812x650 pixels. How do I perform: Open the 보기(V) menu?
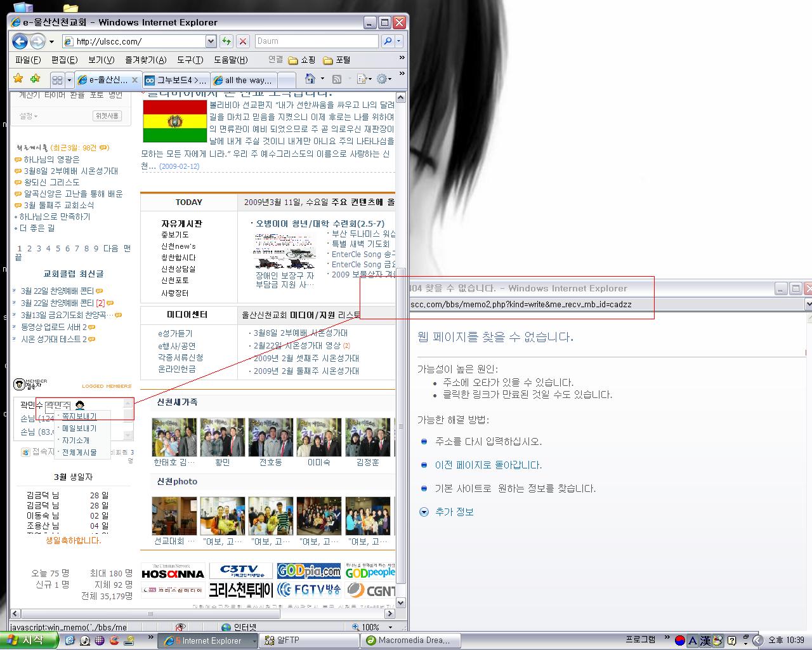[101, 60]
